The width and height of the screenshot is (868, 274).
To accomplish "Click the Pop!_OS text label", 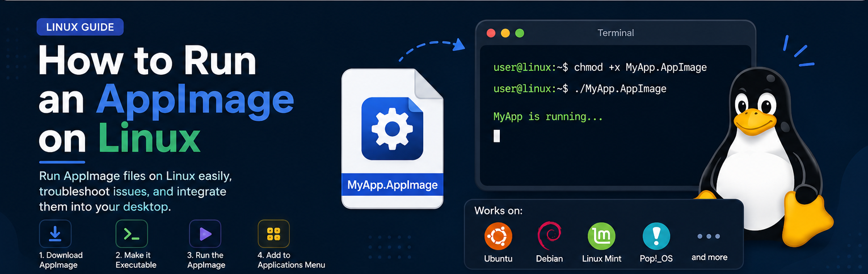I will pos(656,259).
